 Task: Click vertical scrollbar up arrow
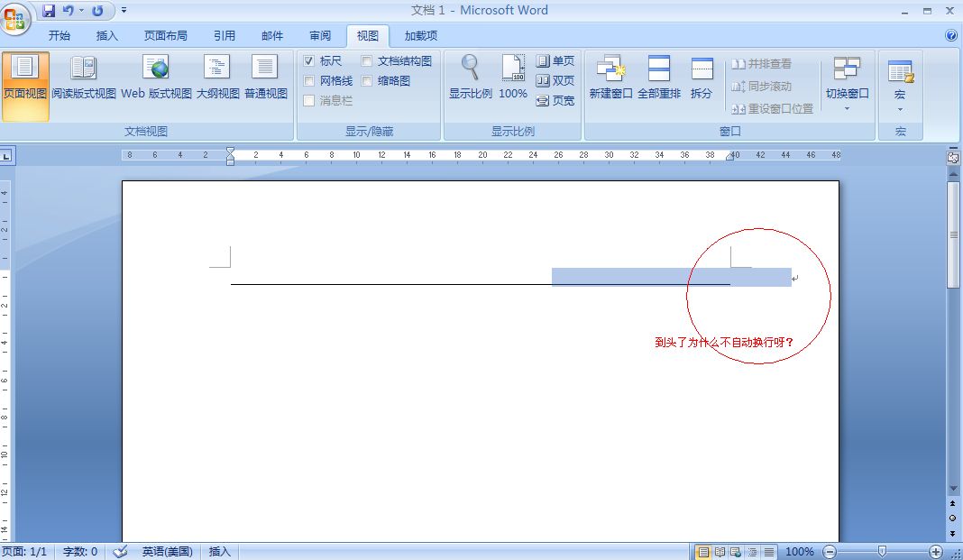pyautogui.click(x=953, y=174)
